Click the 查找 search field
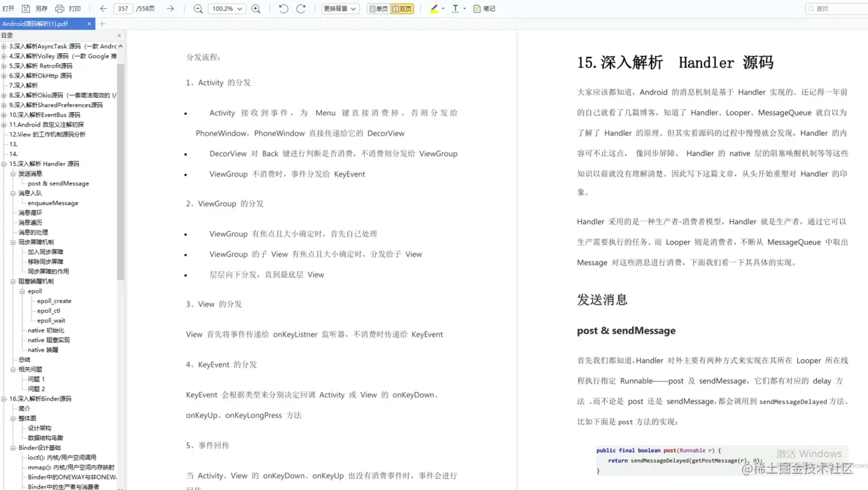 (837, 8)
